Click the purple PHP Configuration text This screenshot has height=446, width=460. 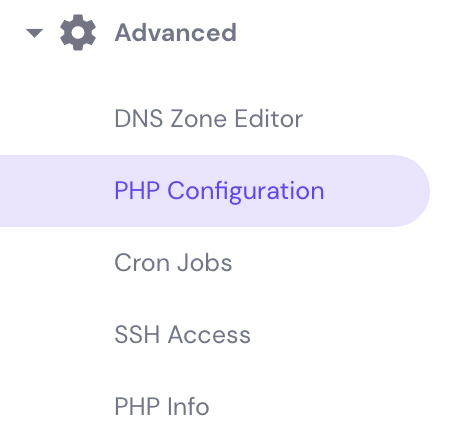pyautogui.click(x=219, y=191)
